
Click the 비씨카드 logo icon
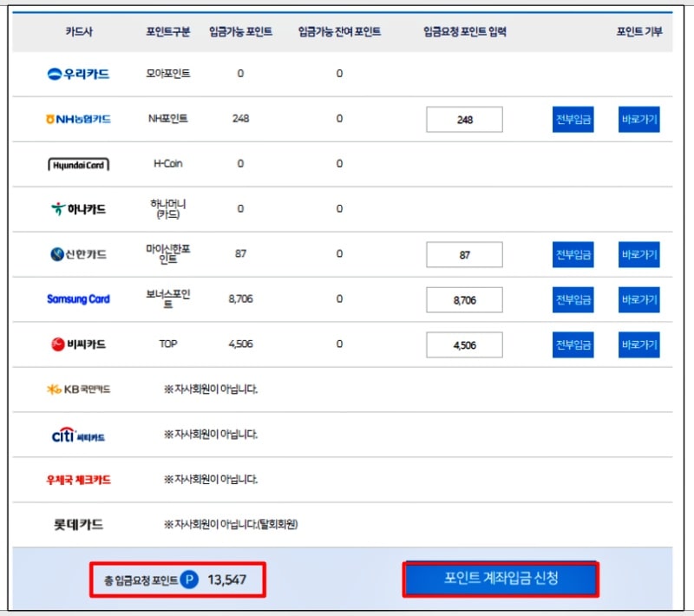[77, 344]
